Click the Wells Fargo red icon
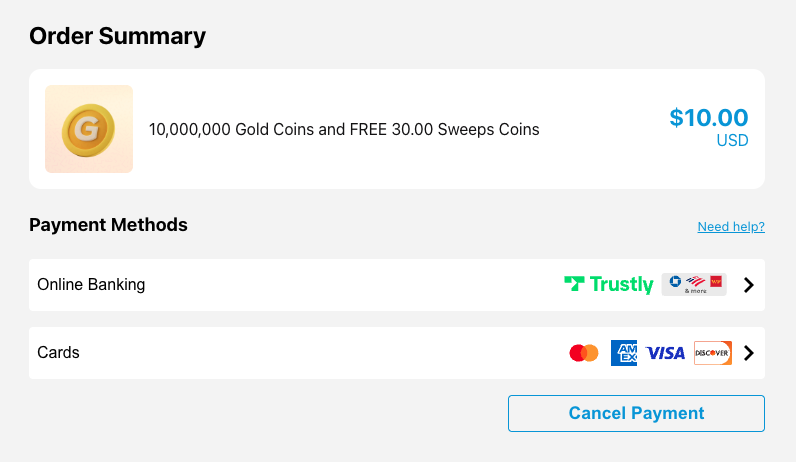The image size is (796, 462). click(x=716, y=281)
